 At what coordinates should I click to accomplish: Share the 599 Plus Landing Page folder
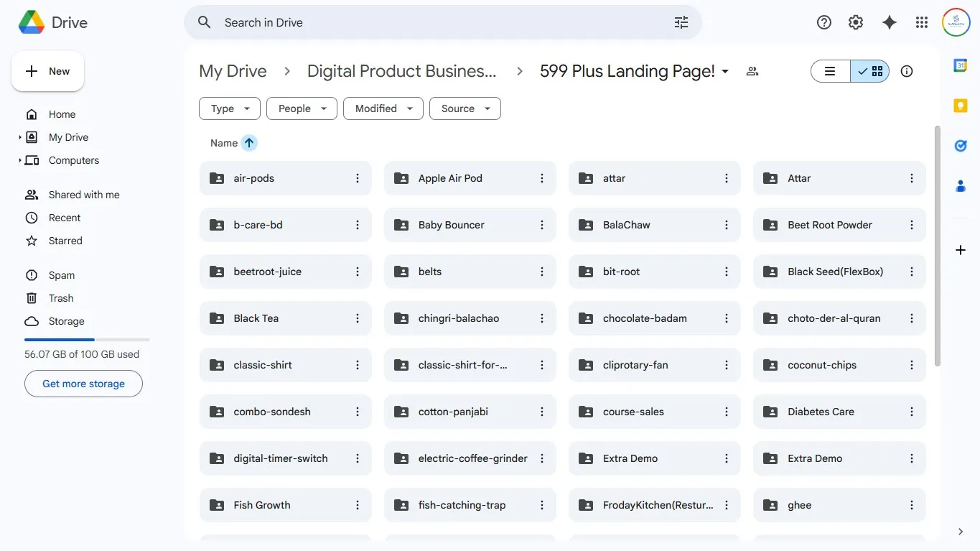[752, 71]
